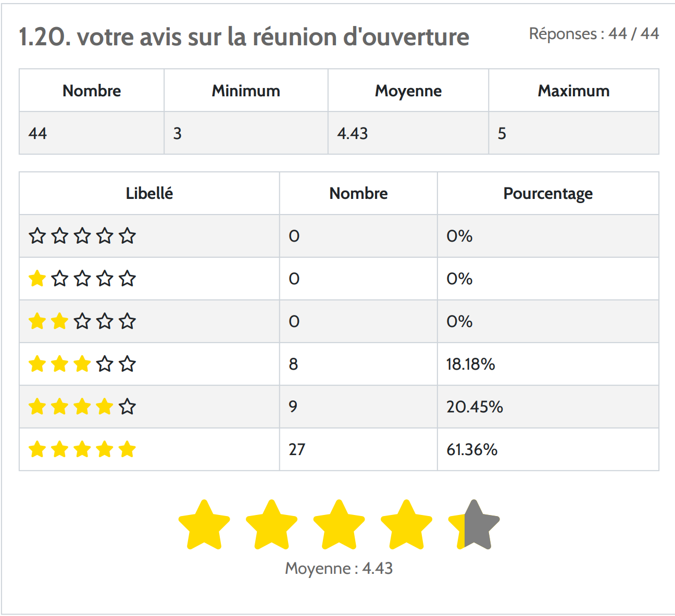Screen dimensions: 675x616
Task: Click the half-gray star in average rating
Action: point(474,525)
